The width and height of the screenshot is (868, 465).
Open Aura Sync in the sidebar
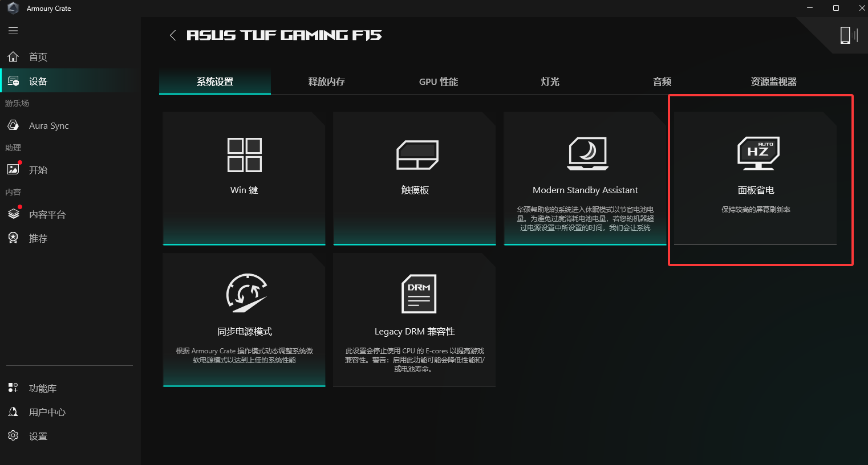click(48, 126)
